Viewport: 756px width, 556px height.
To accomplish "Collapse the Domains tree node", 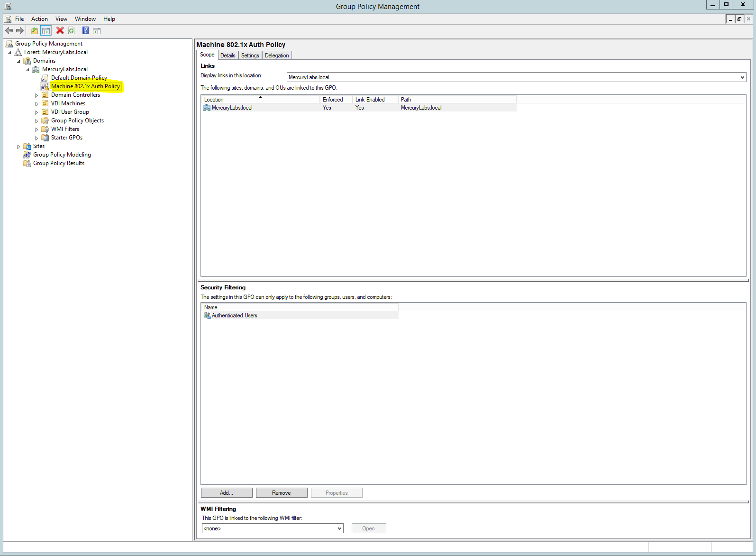I will coord(18,61).
